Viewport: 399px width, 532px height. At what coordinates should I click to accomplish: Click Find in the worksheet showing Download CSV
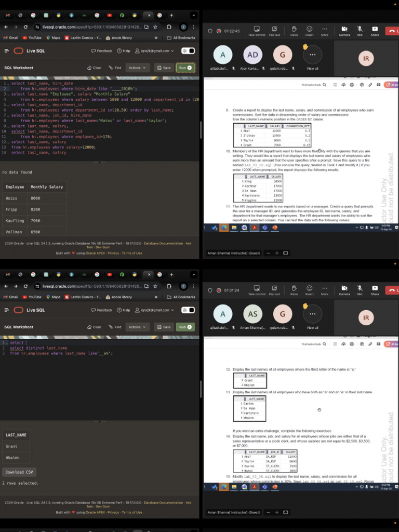[115, 327]
